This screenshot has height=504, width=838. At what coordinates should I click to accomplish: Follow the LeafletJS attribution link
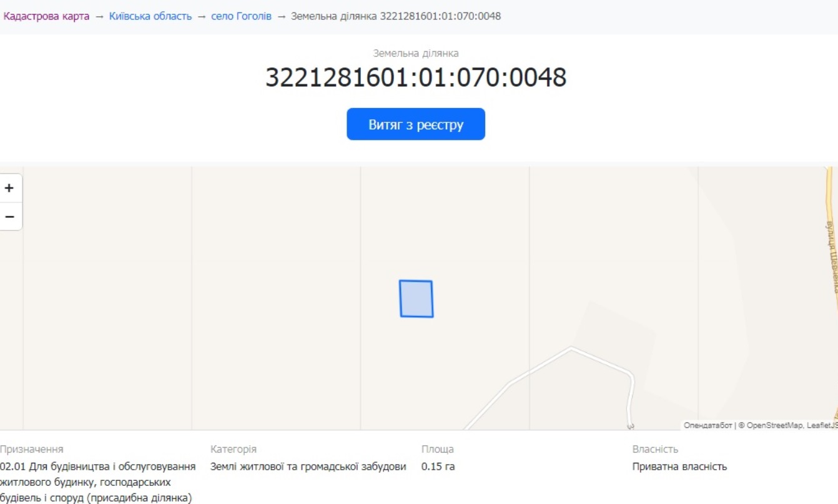822,425
